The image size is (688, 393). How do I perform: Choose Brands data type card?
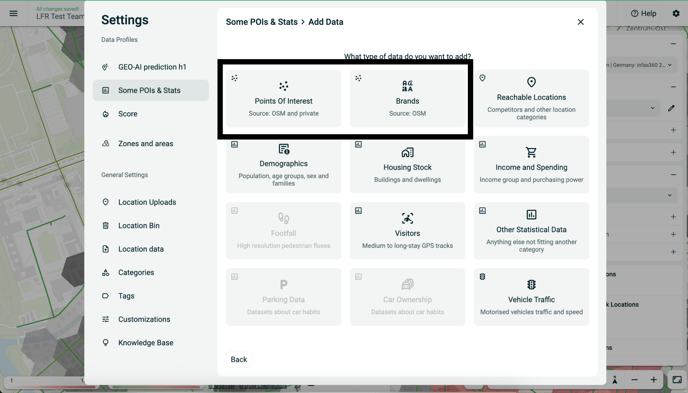[x=407, y=98]
